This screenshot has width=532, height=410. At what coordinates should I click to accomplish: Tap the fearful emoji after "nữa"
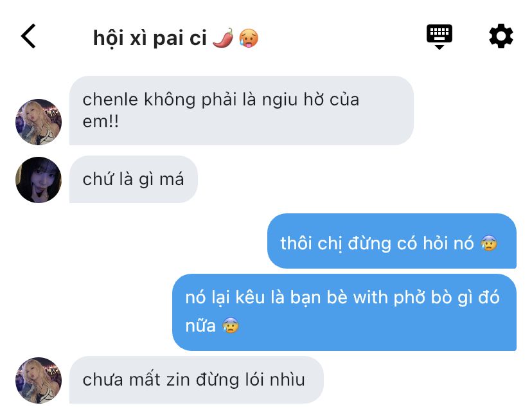click(231, 325)
